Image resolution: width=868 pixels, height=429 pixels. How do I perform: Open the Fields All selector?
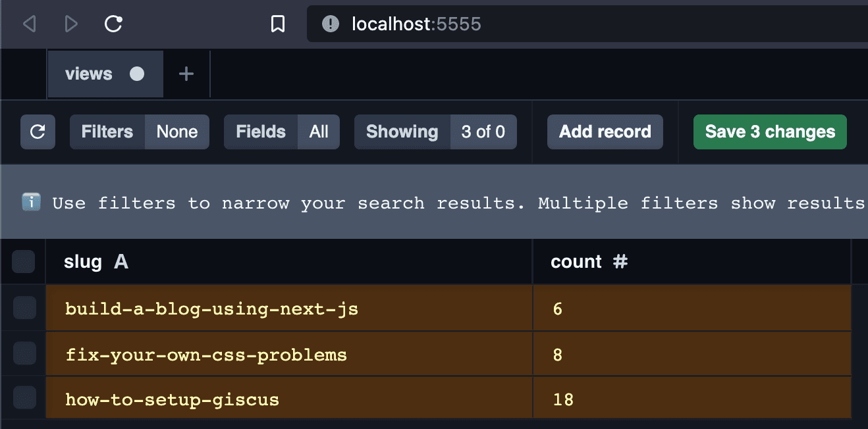[282, 132]
